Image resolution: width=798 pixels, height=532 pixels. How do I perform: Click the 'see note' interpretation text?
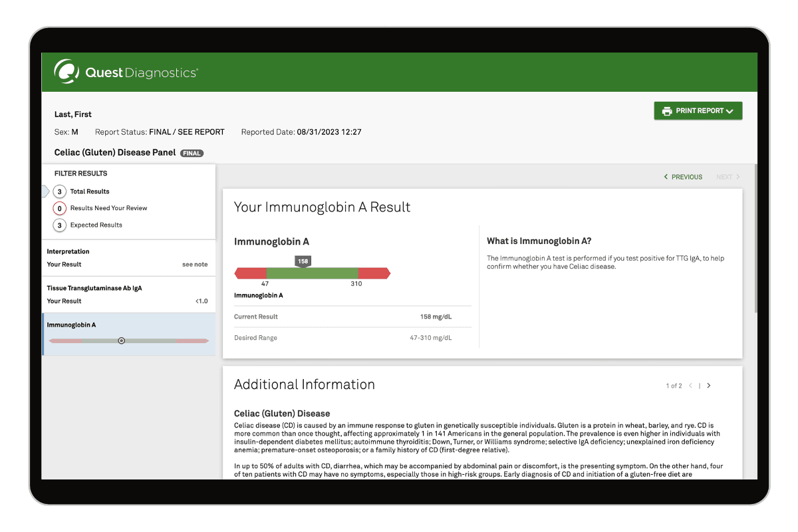pyautogui.click(x=195, y=265)
